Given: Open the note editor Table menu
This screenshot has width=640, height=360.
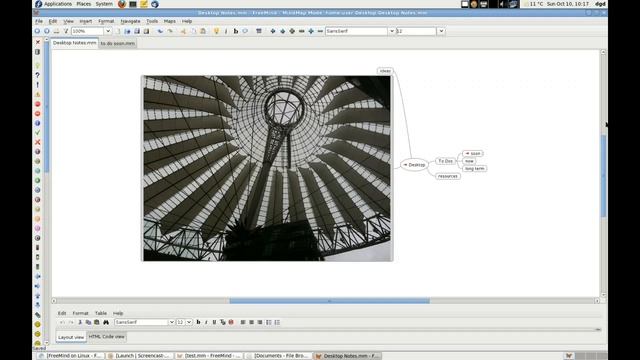Looking at the screenshot, I should click(101, 313).
